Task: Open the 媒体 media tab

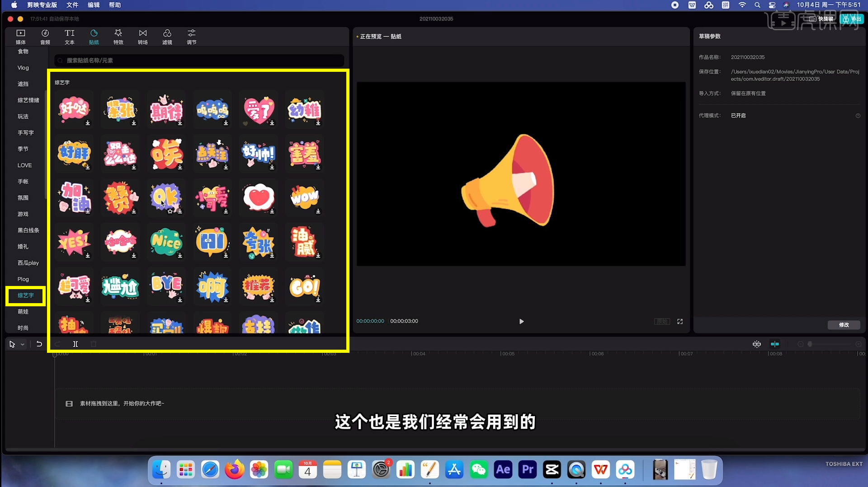Action: pyautogui.click(x=21, y=37)
